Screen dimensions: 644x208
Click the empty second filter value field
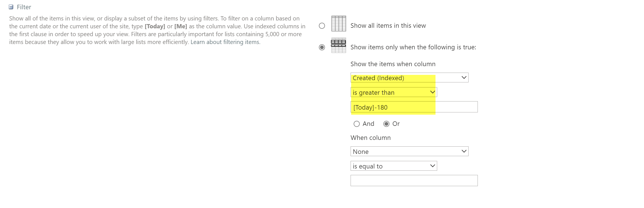click(x=414, y=181)
